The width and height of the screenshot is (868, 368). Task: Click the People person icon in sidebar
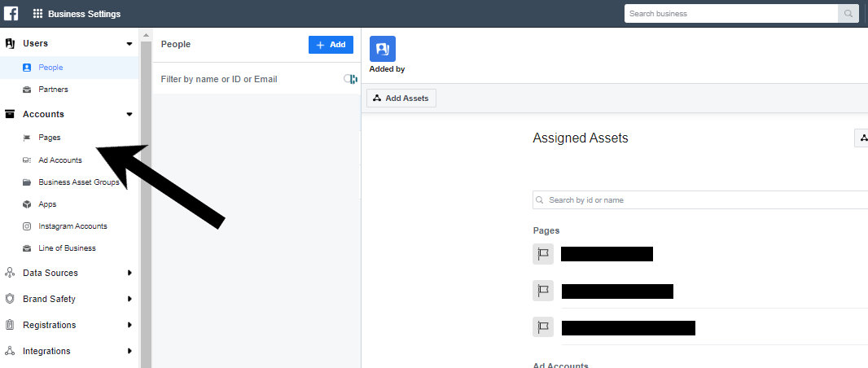click(x=27, y=68)
